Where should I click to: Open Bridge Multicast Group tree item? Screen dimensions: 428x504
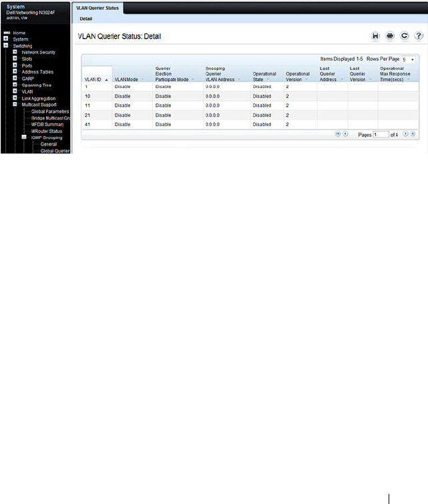click(51, 118)
